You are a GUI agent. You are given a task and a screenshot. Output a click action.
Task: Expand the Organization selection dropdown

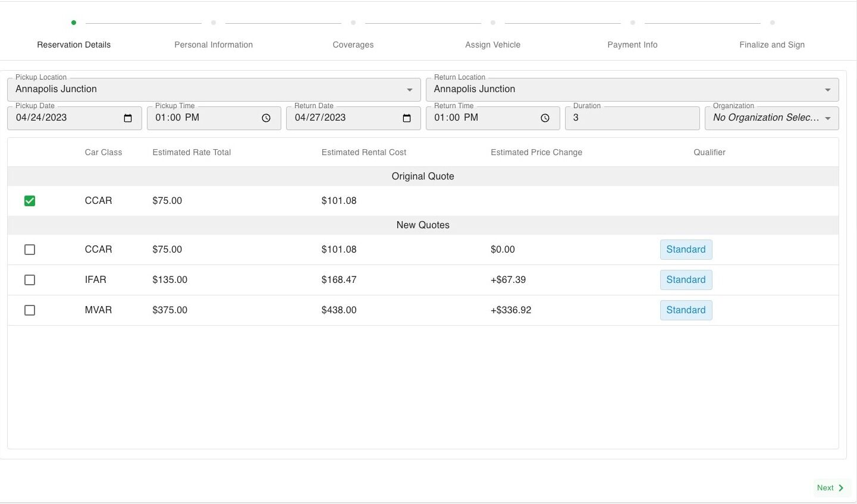tap(827, 118)
